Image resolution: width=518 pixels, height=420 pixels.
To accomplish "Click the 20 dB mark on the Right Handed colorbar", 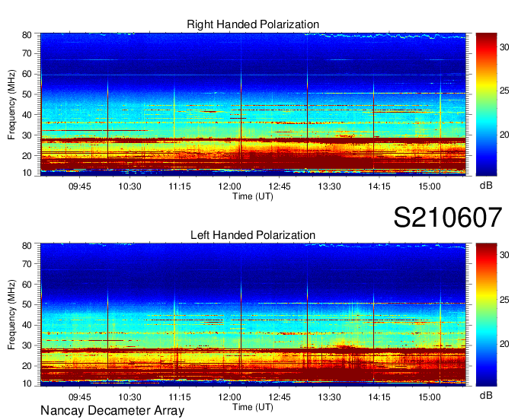I will click(504, 135).
